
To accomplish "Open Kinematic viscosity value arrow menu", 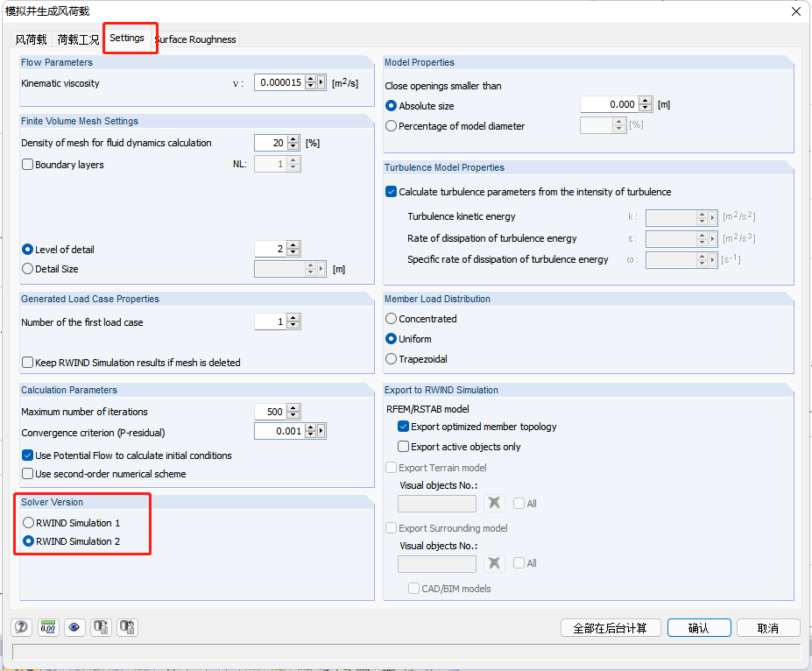I will pyautogui.click(x=321, y=82).
